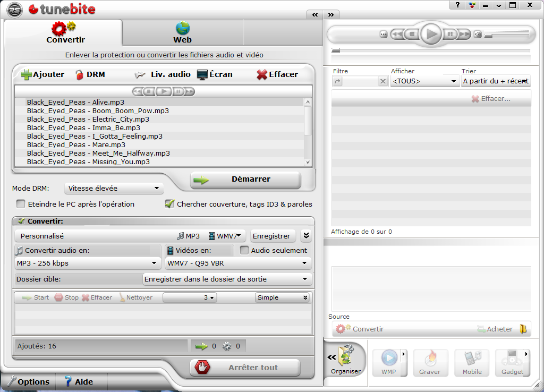Screen dimensions: 544x392
Task: Click Convertir in the Source bar
Action: coord(360,329)
